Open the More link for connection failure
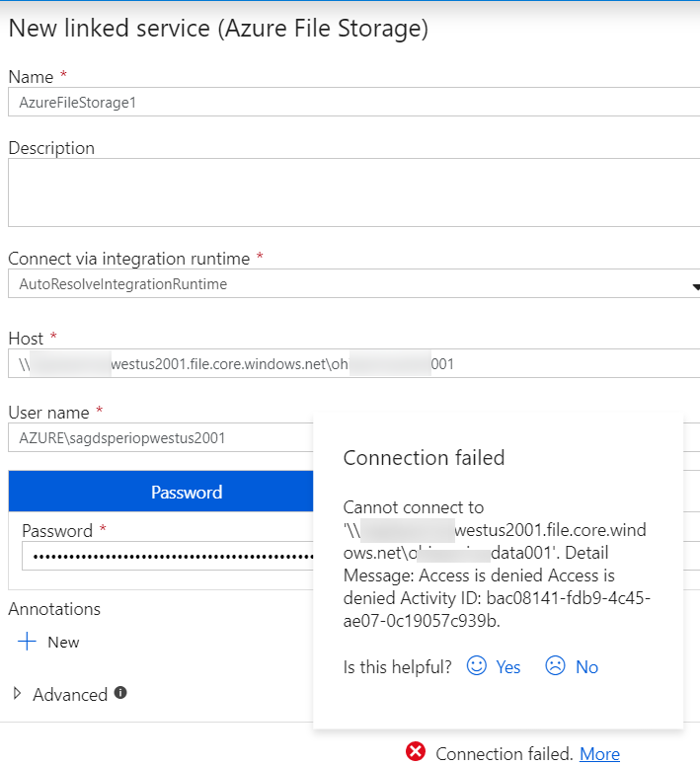Screen dimensions: 700x766 599,754
